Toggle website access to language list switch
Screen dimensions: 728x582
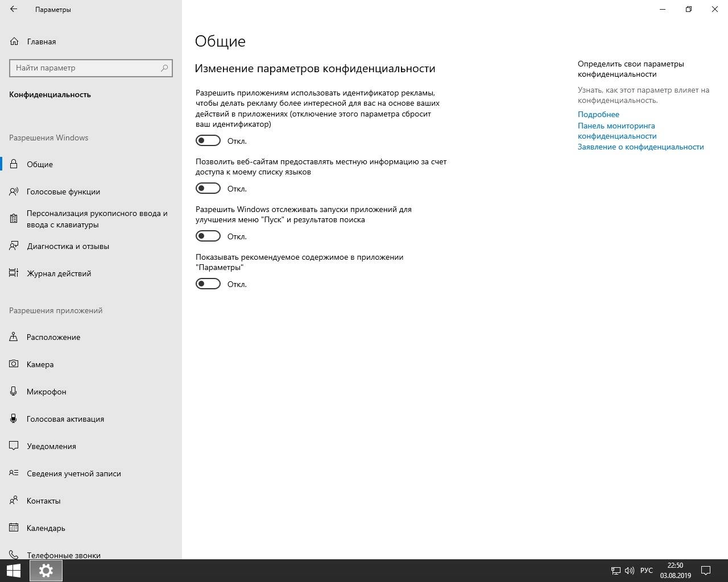pyautogui.click(x=208, y=188)
